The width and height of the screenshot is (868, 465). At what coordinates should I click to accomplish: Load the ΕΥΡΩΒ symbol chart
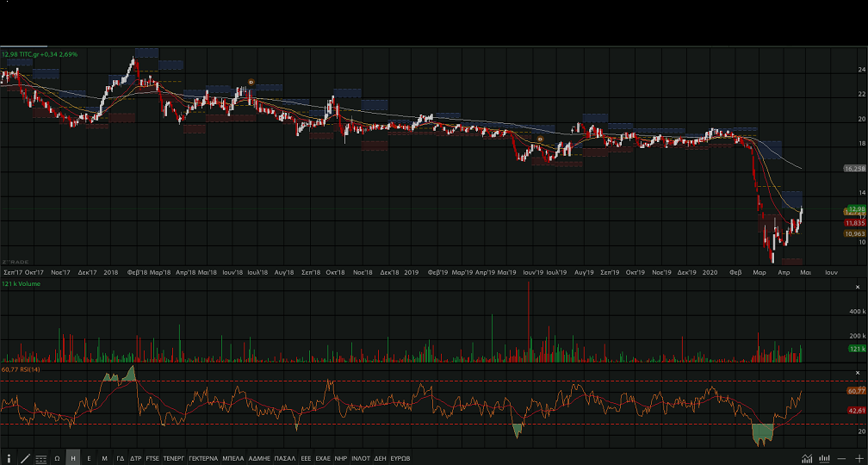(x=400, y=458)
